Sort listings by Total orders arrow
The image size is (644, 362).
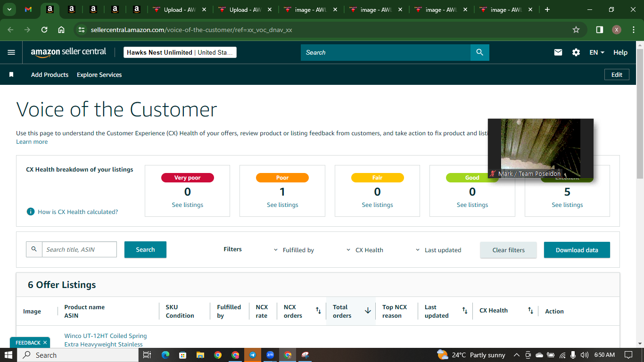(x=368, y=311)
